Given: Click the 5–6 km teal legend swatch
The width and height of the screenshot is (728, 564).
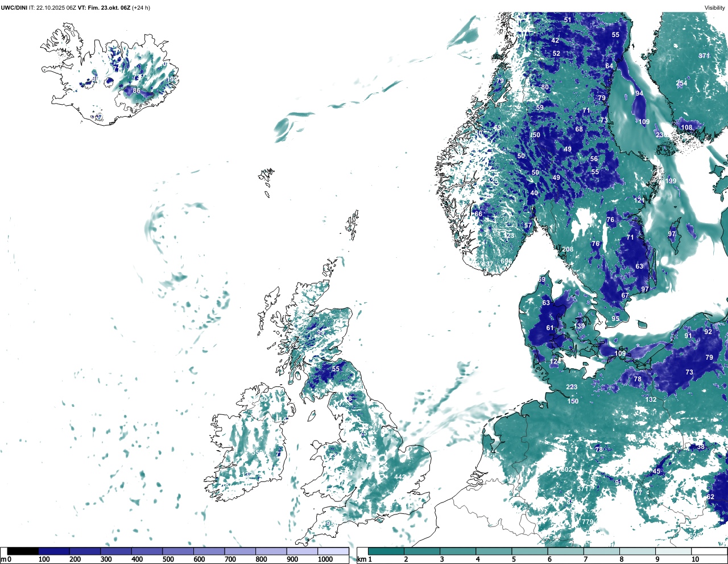Looking at the screenshot, I should coord(530,551).
